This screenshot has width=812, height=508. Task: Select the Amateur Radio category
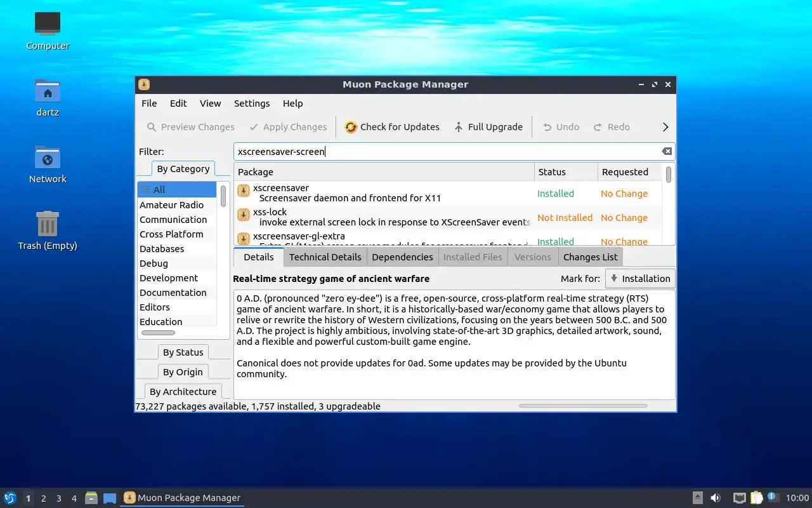pyautogui.click(x=177, y=204)
